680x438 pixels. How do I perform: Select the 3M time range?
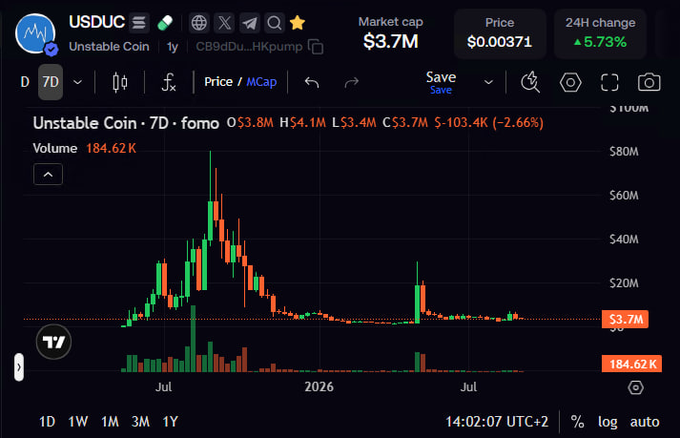(141, 422)
